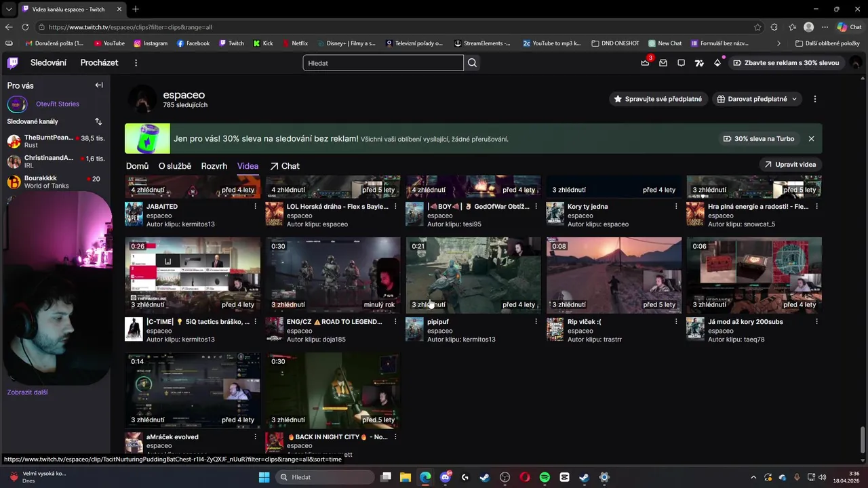Image resolution: width=868 pixels, height=488 pixels.
Task: Open ChristinaandA... channel in the sidebar
Action: (54, 161)
